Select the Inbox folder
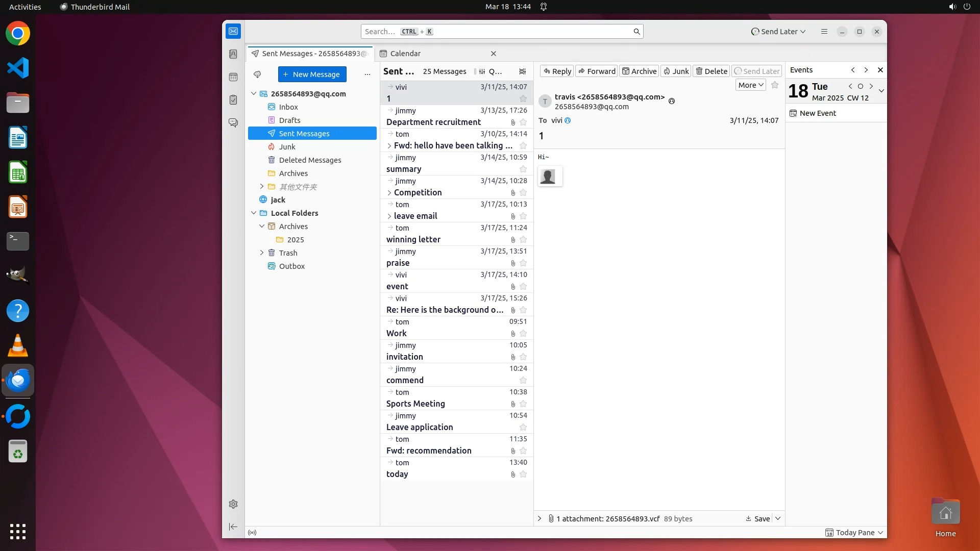Screen dimensions: 980x551 (288, 107)
